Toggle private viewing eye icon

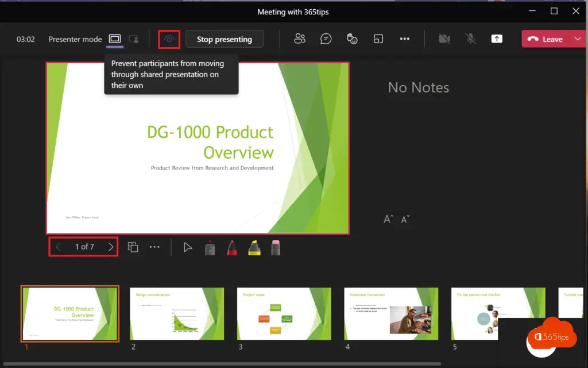point(169,39)
